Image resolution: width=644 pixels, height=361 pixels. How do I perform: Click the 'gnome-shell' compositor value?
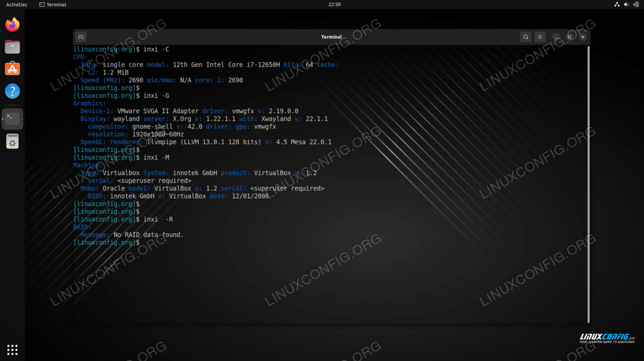(152, 127)
